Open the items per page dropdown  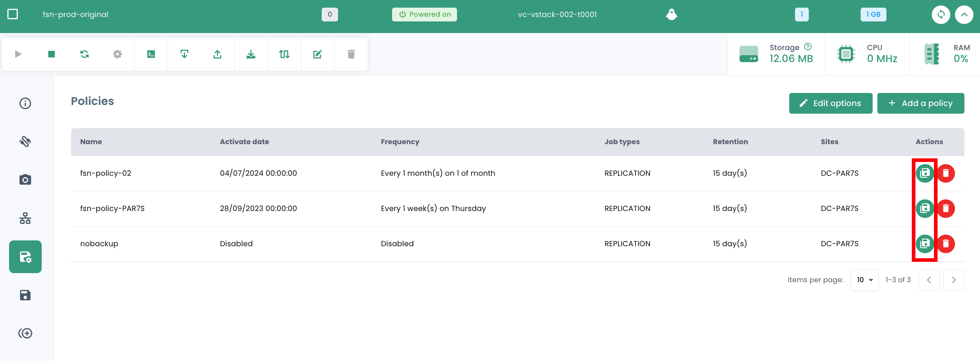(864, 280)
